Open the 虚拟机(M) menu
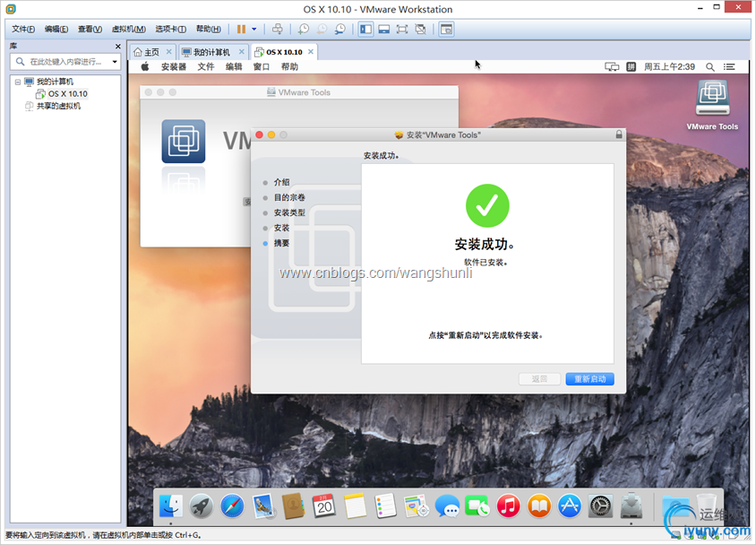The image size is (756, 545). click(129, 30)
